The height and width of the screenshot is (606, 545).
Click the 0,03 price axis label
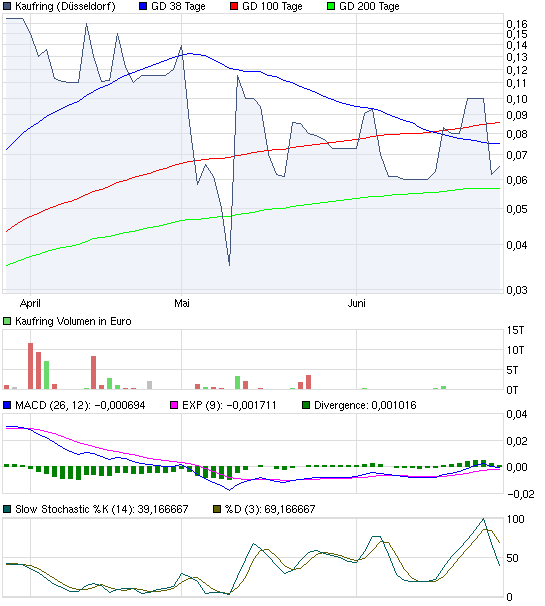pos(517,290)
